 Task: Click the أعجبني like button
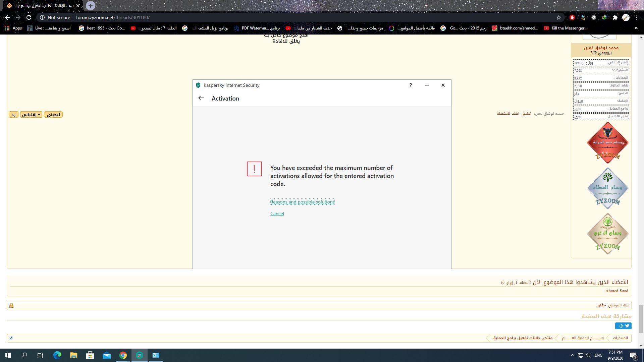[53, 115]
